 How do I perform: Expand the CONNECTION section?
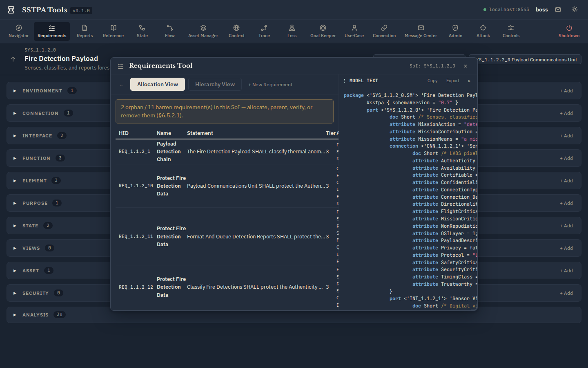tap(15, 113)
